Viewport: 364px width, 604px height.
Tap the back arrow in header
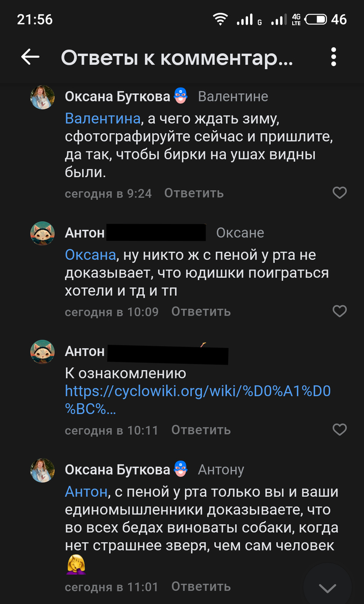(x=30, y=57)
